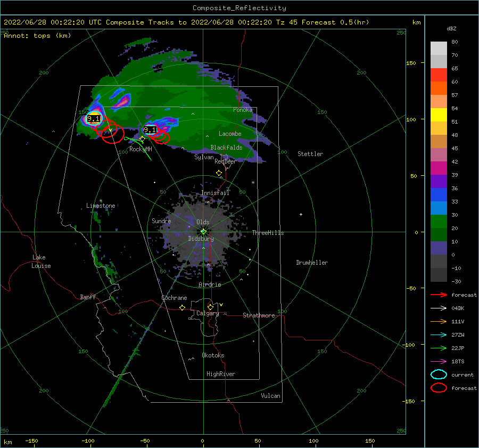Click the 80 dBZ light gray swatch
The image size is (479, 448).
click(439, 48)
